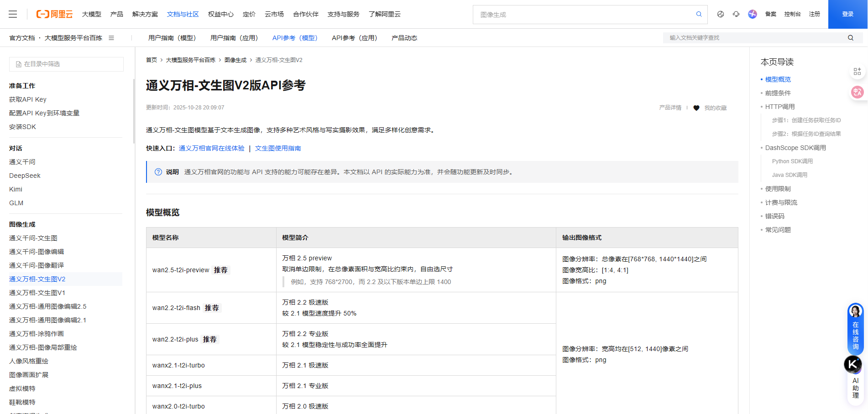This screenshot has height=414, width=868.
Task: Select 通义万相-文生图V1 in the sidebar
Action: pyautogui.click(x=37, y=292)
